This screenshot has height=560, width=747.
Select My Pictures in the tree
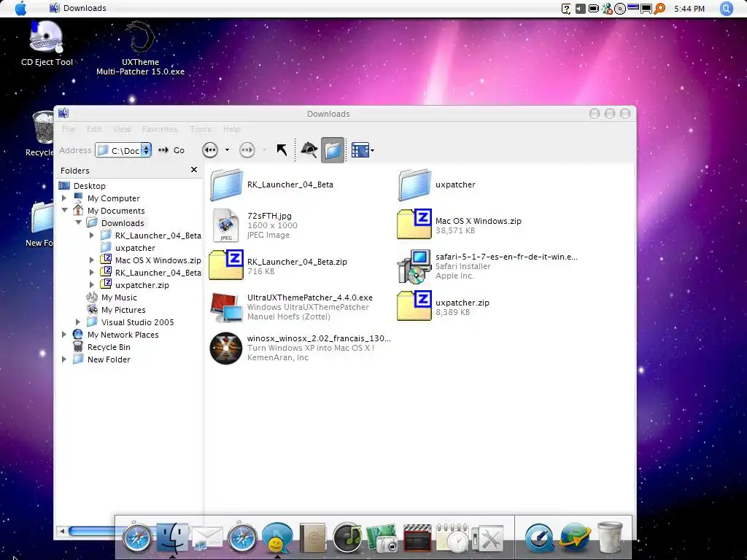pyautogui.click(x=123, y=309)
